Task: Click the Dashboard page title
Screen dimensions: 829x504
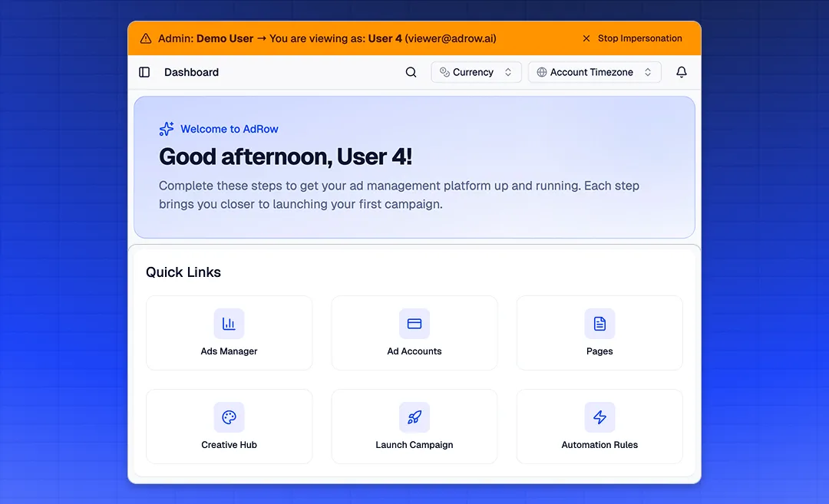Action: (x=191, y=72)
